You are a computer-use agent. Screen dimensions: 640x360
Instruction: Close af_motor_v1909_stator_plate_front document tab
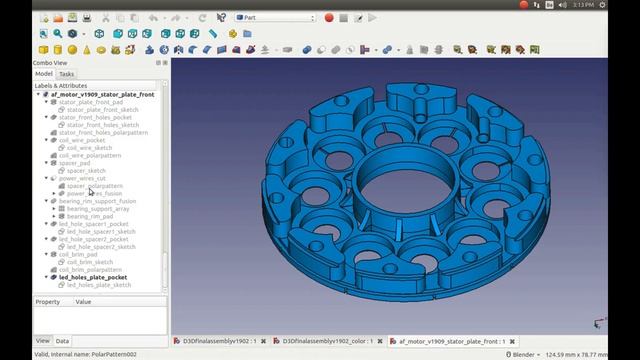tap(512, 341)
